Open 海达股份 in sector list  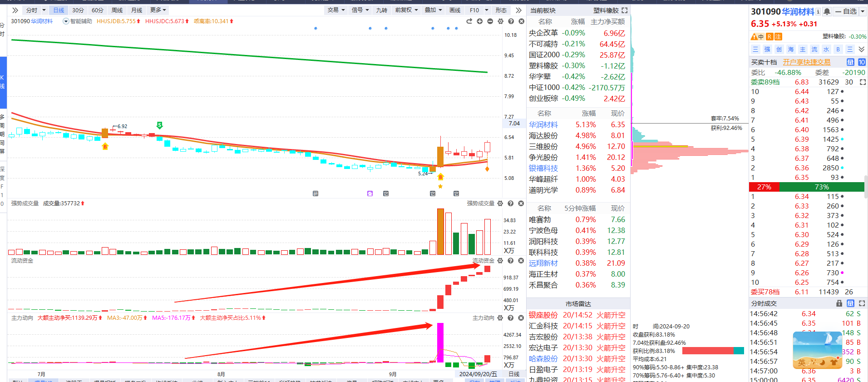[x=543, y=136]
